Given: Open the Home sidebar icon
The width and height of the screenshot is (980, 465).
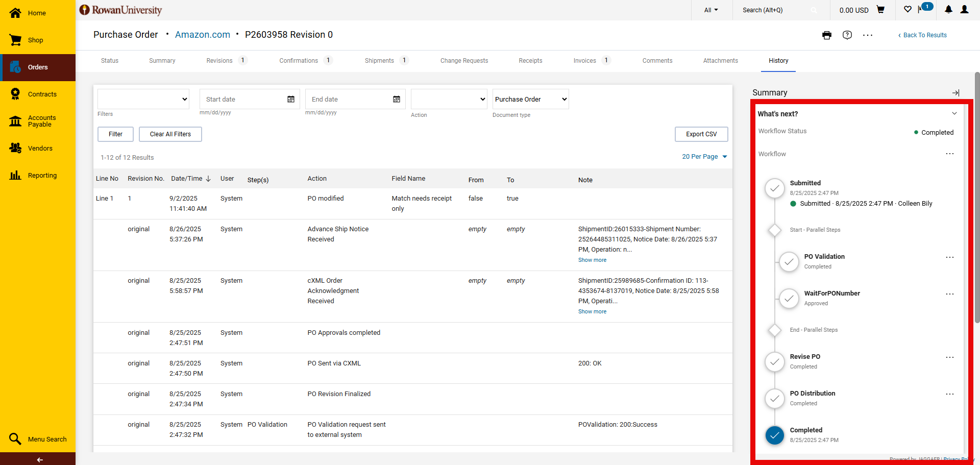Looking at the screenshot, I should (15, 13).
